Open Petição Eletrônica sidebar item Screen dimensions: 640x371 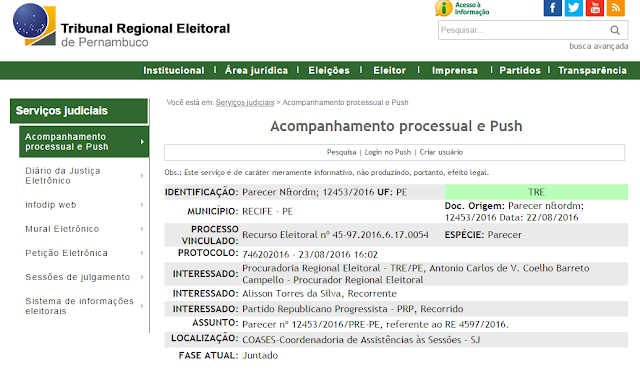tap(67, 253)
